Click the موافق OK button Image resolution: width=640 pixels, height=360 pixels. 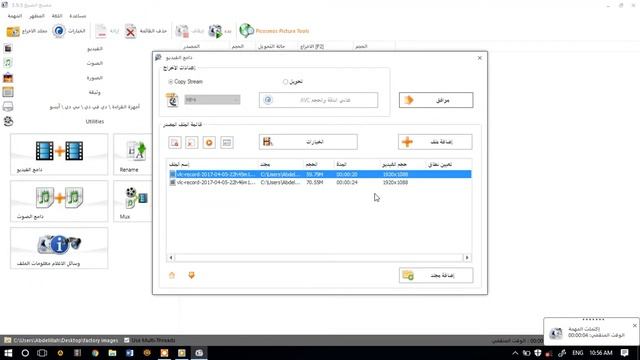tap(436, 100)
